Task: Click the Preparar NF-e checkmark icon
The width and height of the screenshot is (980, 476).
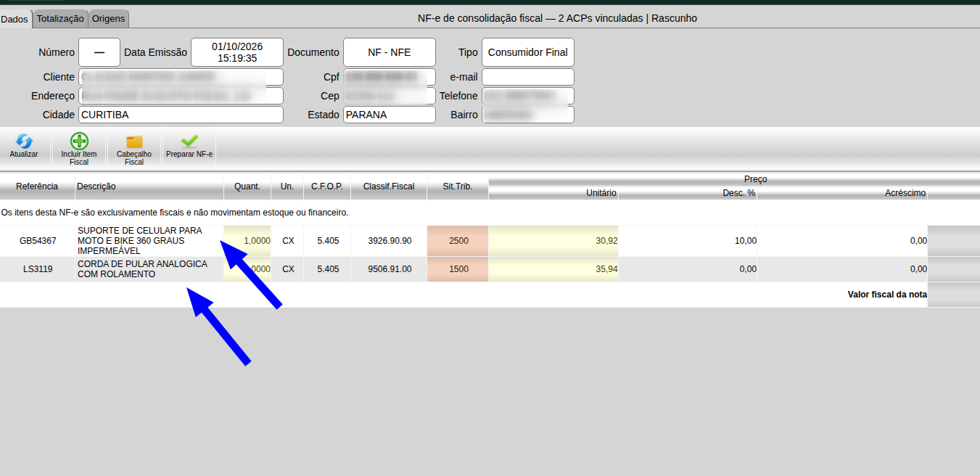Action: click(x=189, y=141)
